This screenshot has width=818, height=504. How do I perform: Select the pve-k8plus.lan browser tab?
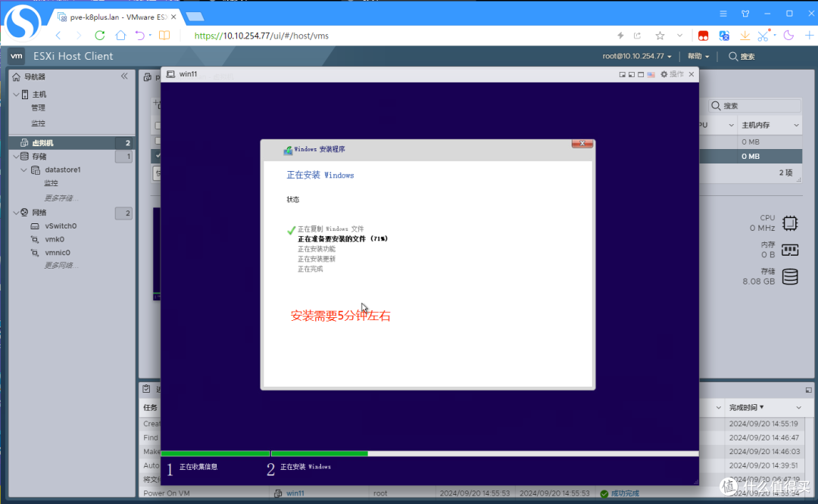tap(117, 17)
